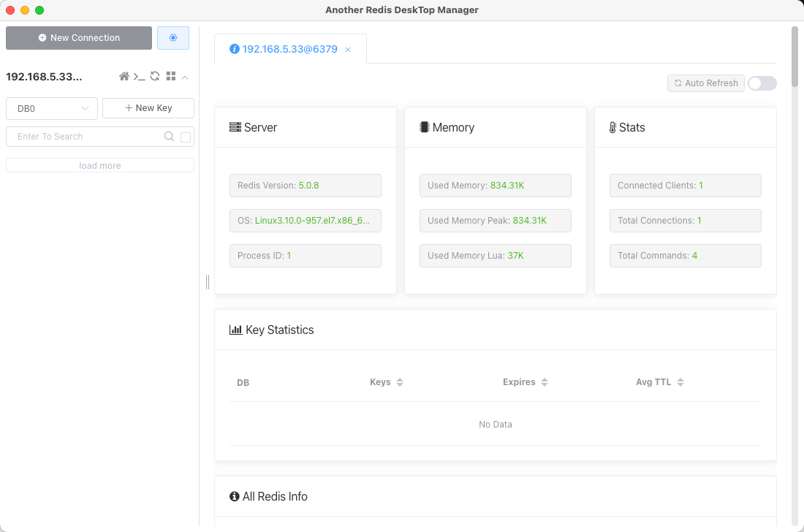The width and height of the screenshot is (804, 532).
Task: Close the 192.168.5.33@6379 tab
Action: pyautogui.click(x=348, y=50)
